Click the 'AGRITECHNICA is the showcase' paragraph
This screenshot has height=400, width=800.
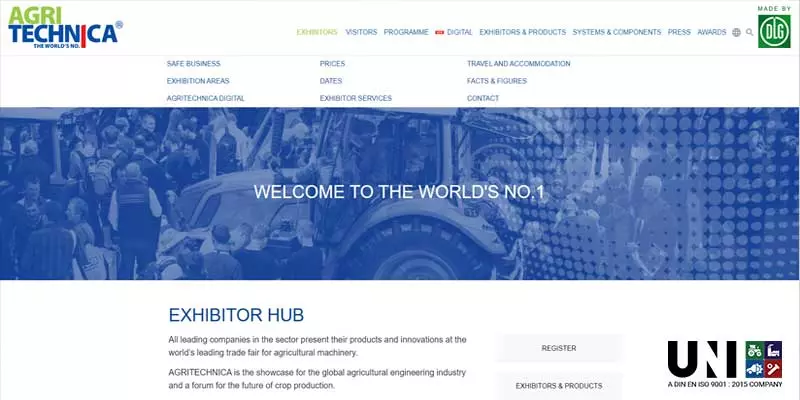(317, 379)
